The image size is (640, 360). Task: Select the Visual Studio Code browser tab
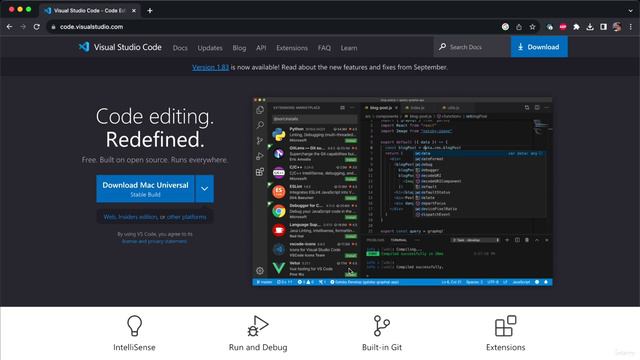[x=90, y=11]
